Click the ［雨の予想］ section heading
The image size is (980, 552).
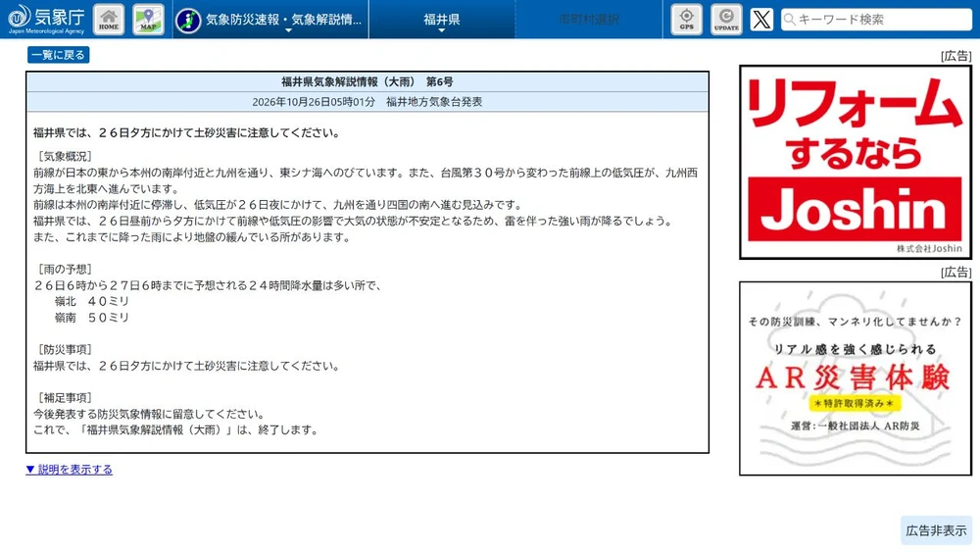tap(65, 270)
